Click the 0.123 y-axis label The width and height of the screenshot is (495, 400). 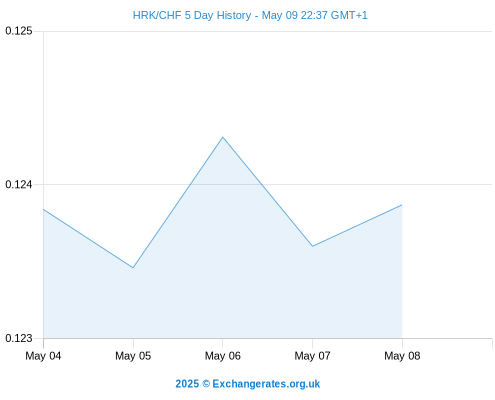(19, 338)
